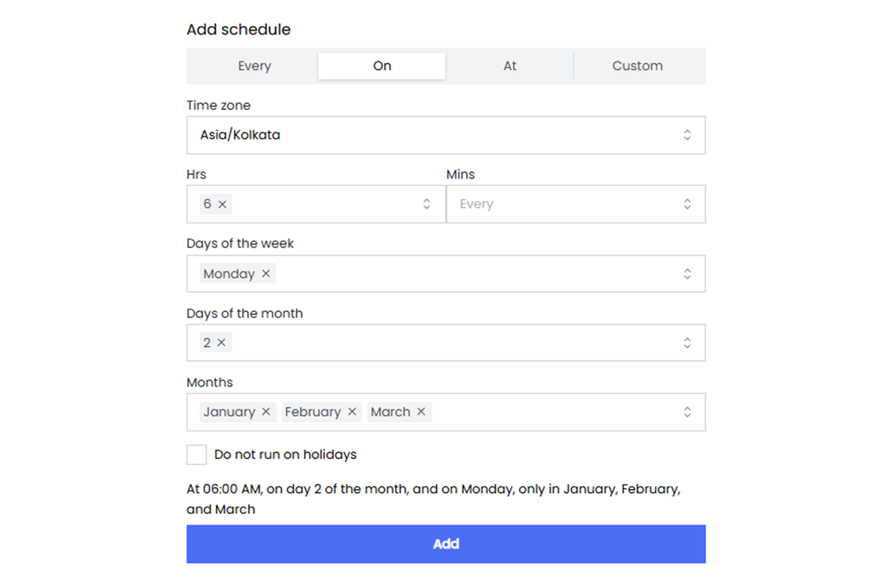893x588 pixels.
Task: Switch to the Every tab
Action: (x=254, y=66)
